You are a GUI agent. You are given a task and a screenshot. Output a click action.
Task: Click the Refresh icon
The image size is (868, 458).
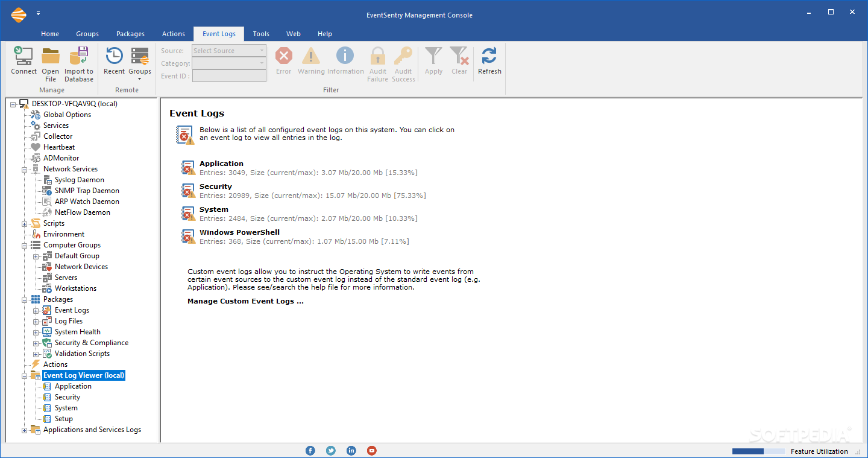click(489, 56)
